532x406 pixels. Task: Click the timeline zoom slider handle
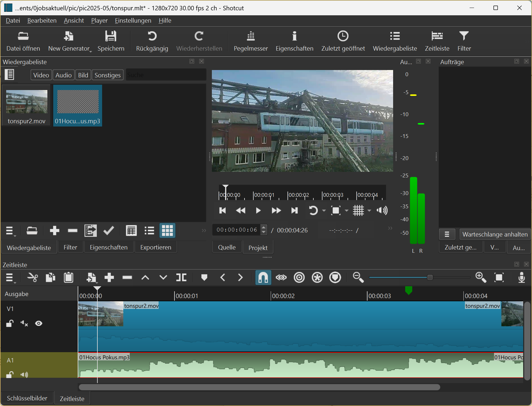pos(430,277)
